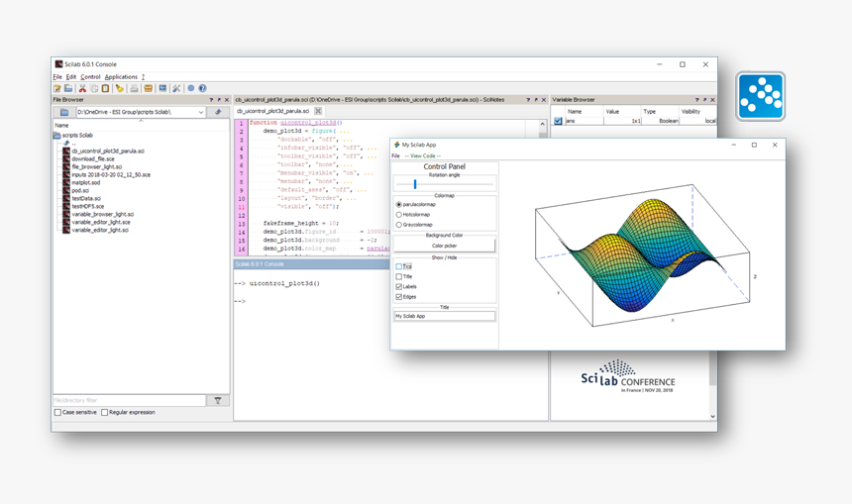Select the cb_uicontrol_plot3d_parula.sci editor tab

pos(272,111)
